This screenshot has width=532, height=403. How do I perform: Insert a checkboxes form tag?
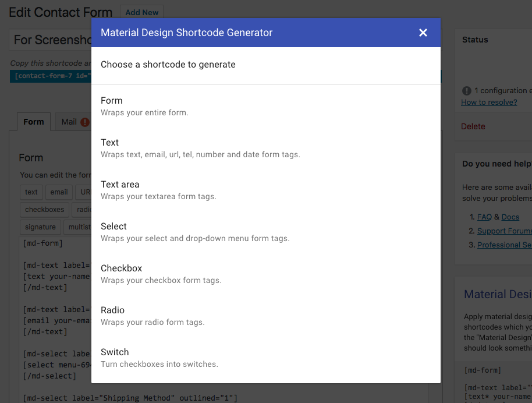point(44,210)
